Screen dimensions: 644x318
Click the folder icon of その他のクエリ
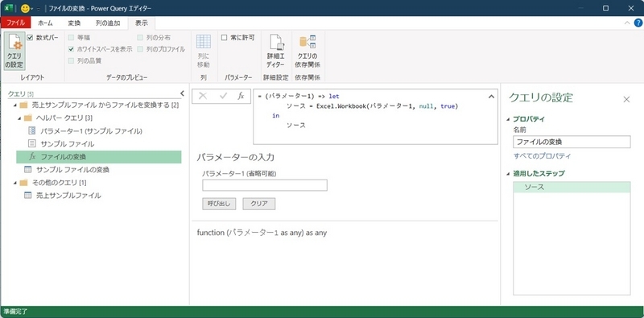tap(23, 183)
